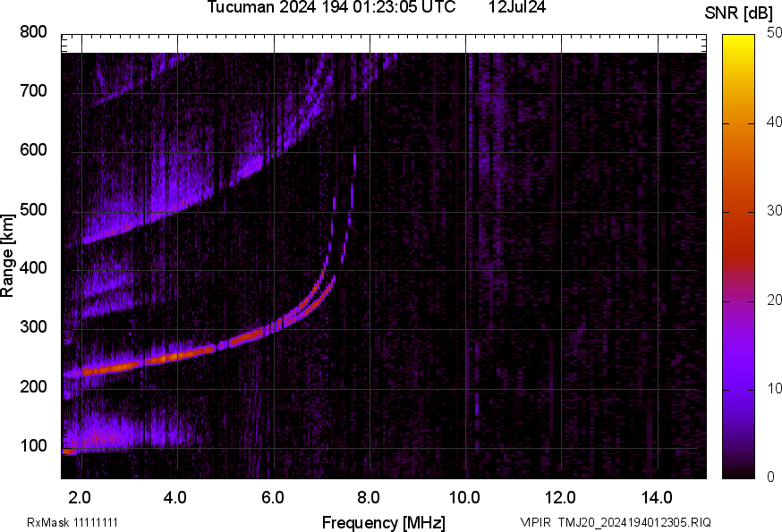Click the 'Frequency [MHz]' x-axis label

[384, 522]
